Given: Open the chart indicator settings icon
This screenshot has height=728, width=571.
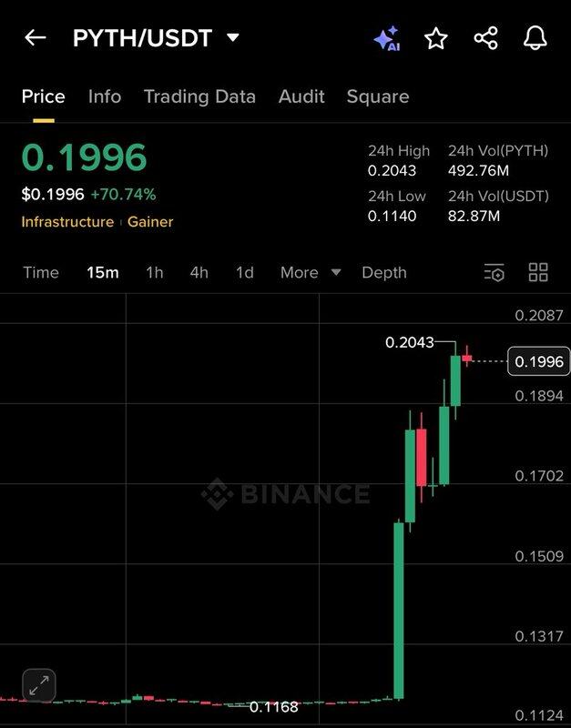Looking at the screenshot, I should pyautogui.click(x=494, y=272).
